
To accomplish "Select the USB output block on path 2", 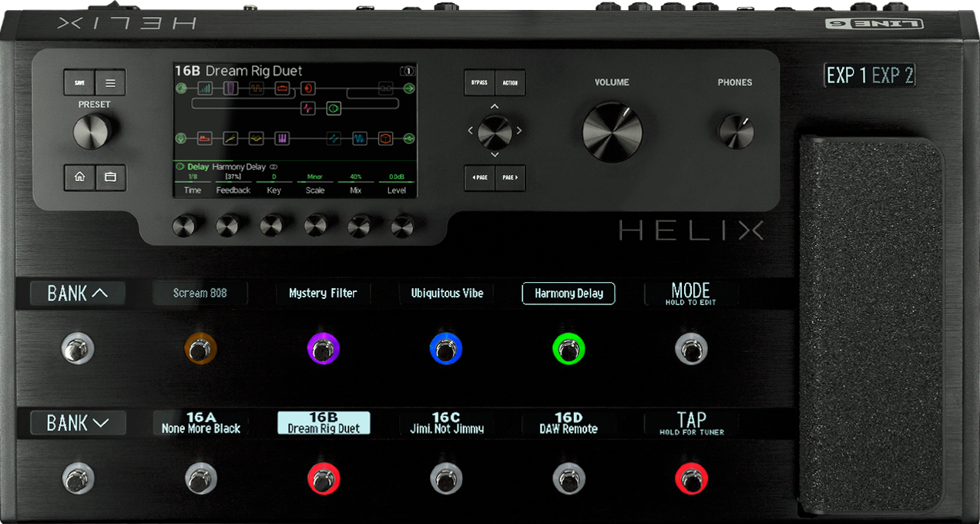I will pos(409,139).
